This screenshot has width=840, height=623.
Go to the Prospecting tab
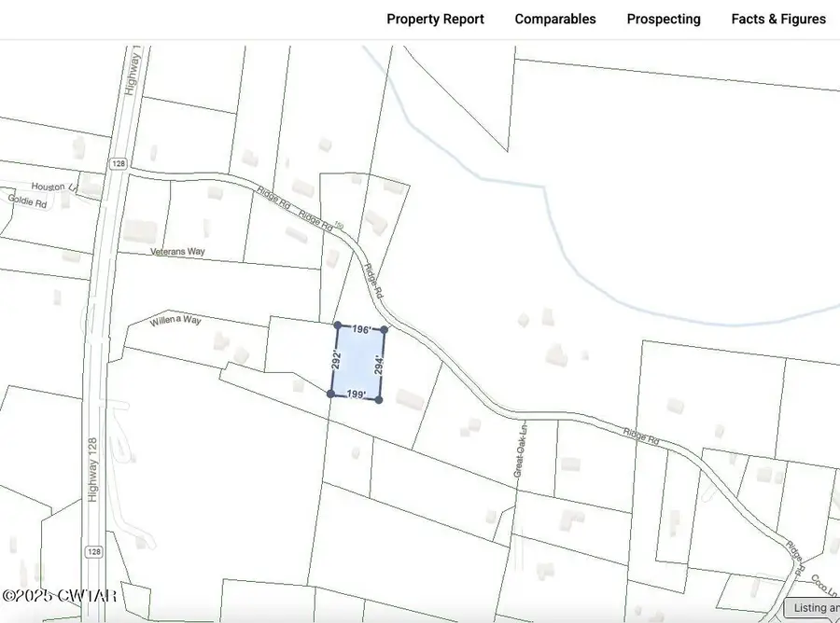point(664,19)
